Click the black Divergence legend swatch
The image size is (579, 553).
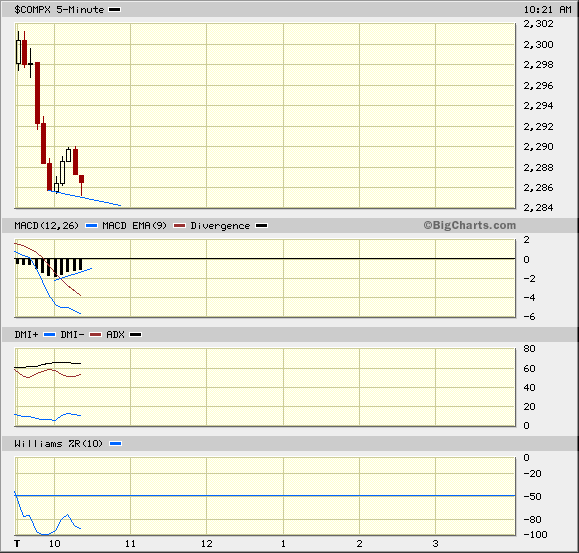tap(261, 226)
